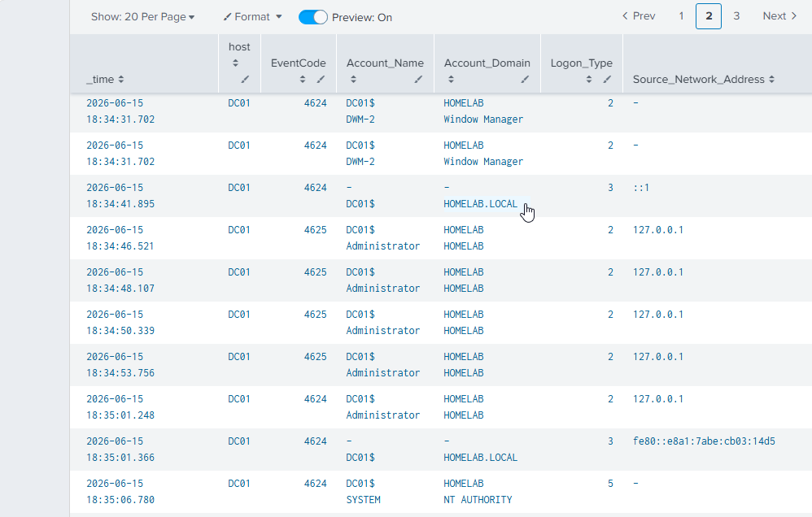Click the fe80::e8a1:7abe:cb03:14d5 source address

point(704,441)
